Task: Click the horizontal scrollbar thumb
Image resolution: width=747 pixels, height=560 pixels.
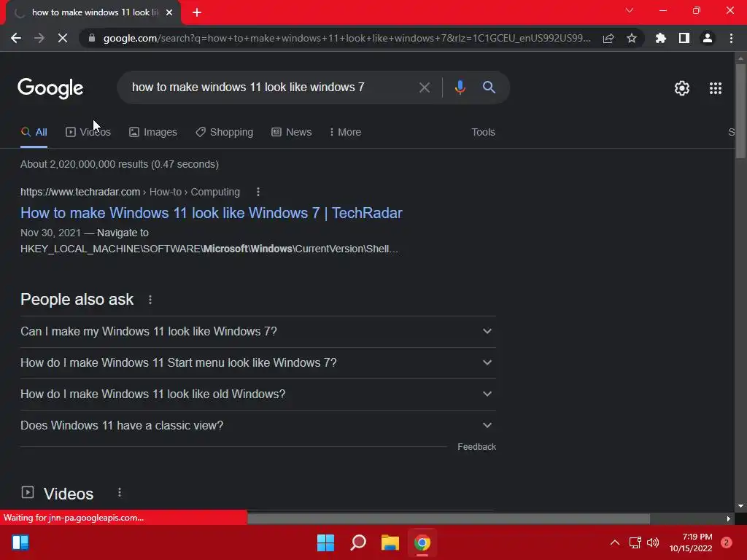Action: pos(449,518)
